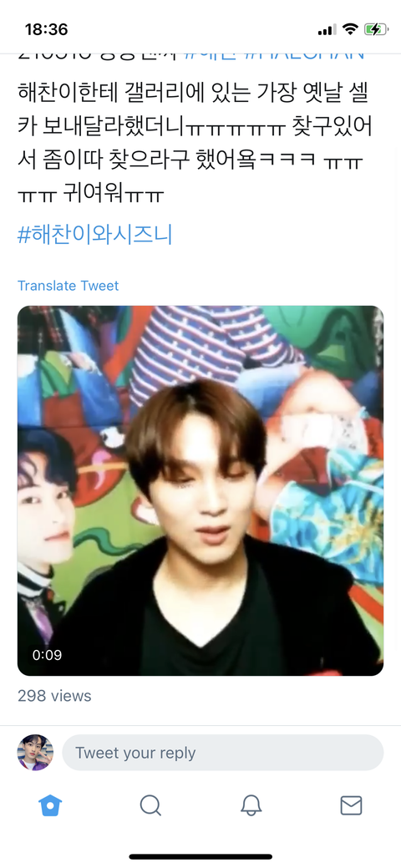Open the partially hidden #HAECHAN hashtag
401x868 pixels.
pos(305,57)
